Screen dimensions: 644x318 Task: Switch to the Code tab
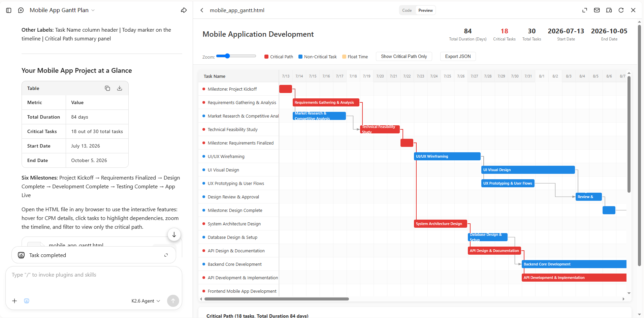pyautogui.click(x=407, y=10)
